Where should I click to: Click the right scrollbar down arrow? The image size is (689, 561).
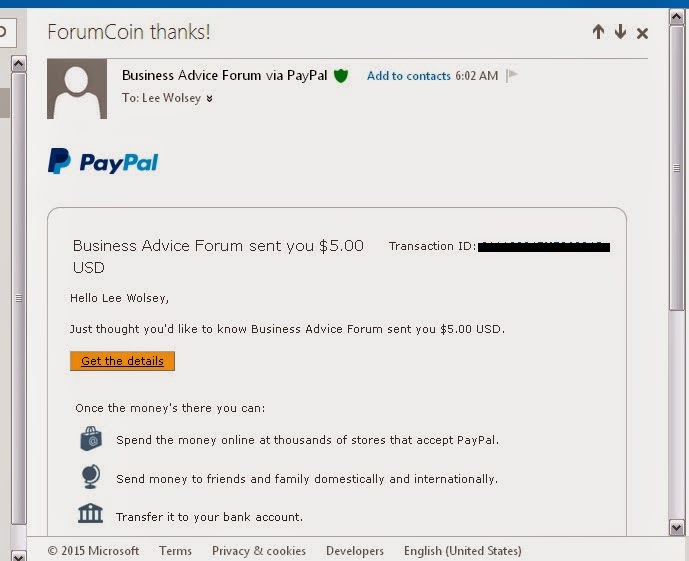[676, 528]
